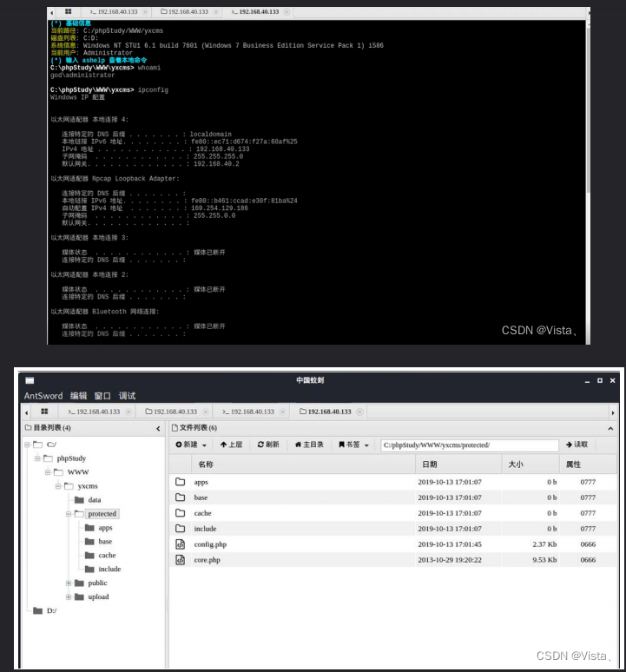Collapse the yxcms tree node
The height and width of the screenshot is (672, 626).
(x=58, y=486)
